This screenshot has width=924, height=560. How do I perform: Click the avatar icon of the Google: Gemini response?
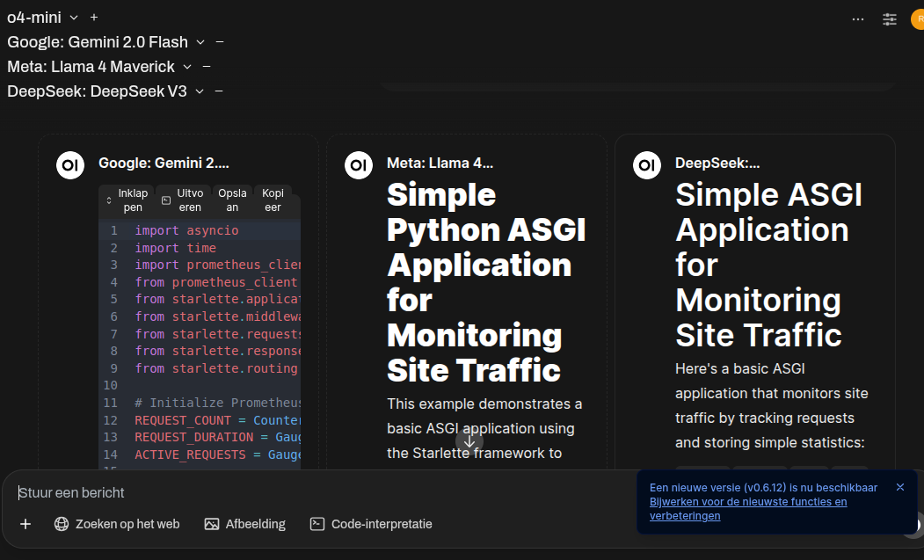[70, 165]
